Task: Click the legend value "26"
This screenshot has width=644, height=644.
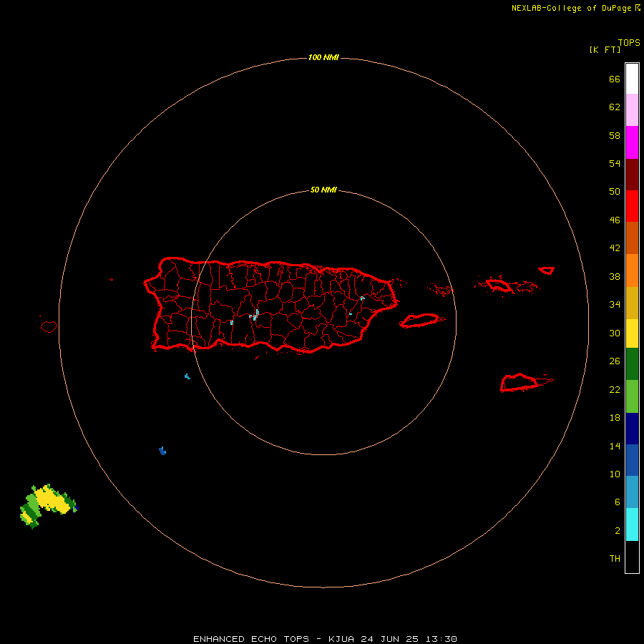Action: 615,361
